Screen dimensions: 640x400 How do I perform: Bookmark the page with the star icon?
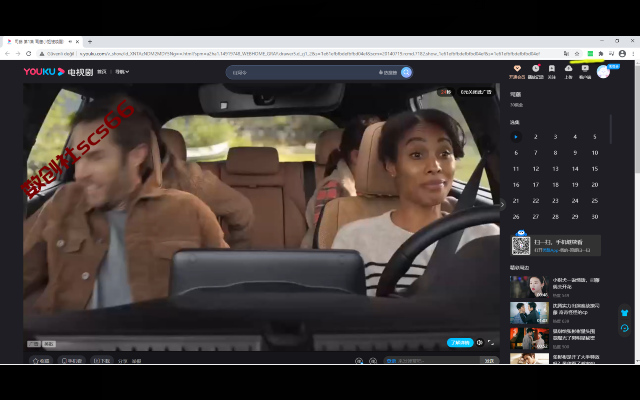pos(577,53)
